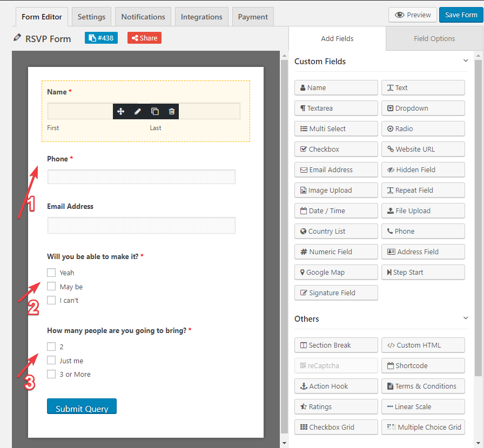Add a Text field
484x448 pixels.
tap(423, 87)
